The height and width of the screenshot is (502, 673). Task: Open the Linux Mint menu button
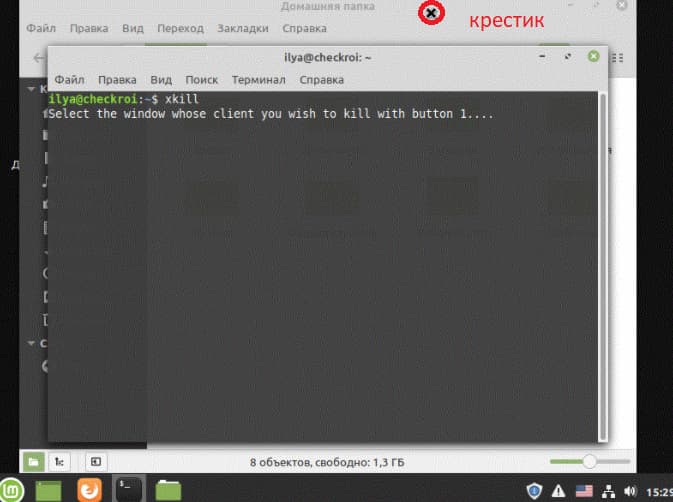pos(12,490)
